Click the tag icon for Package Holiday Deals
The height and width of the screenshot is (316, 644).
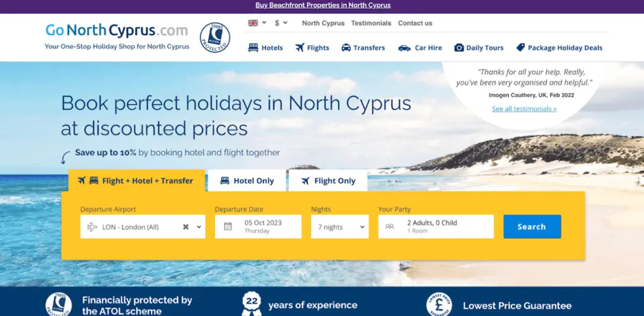520,48
